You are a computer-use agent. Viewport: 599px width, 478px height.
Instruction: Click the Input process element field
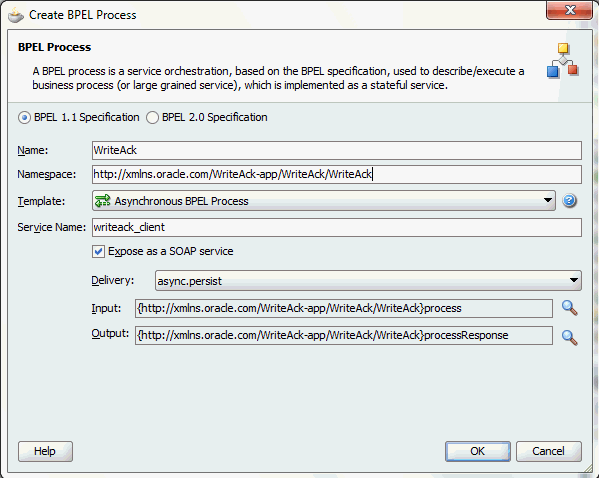343,308
